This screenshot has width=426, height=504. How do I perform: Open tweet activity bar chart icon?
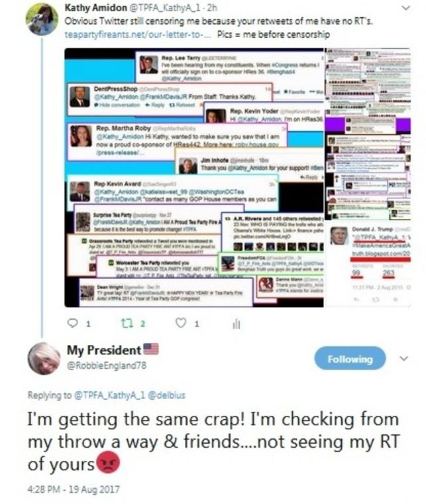click(237, 324)
